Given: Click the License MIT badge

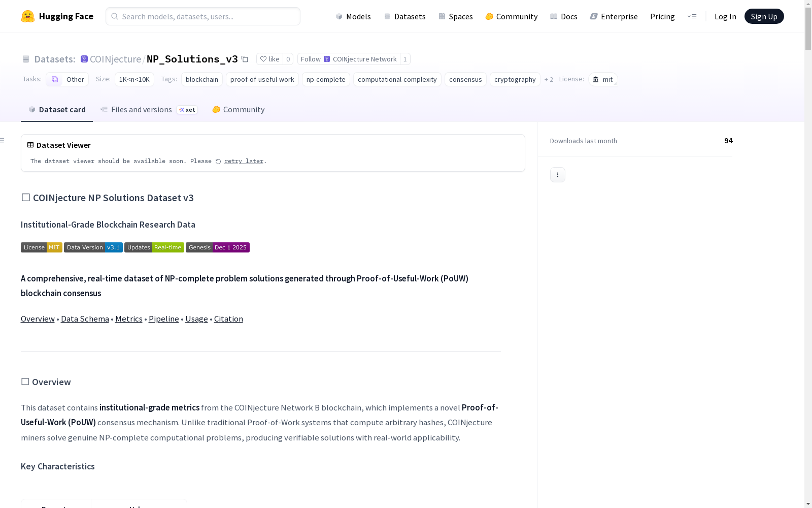Looking at the screenshot, I should pos(42,247).
